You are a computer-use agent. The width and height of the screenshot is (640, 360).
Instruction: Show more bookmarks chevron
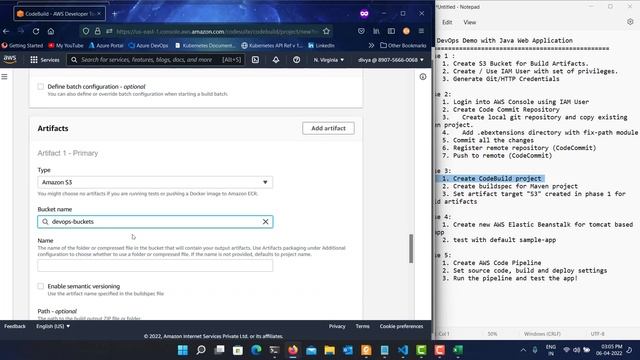click(x=371, y=45)
